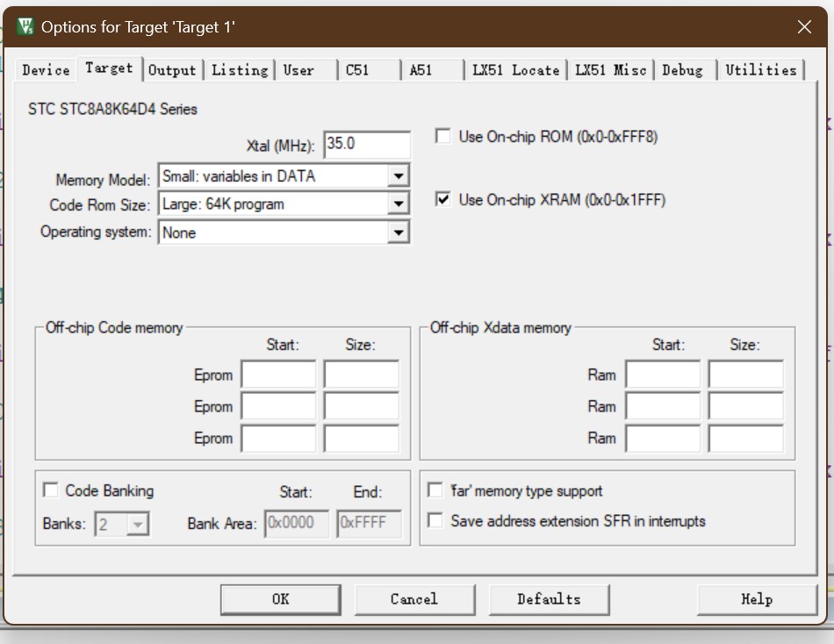Close the Options for Target dialog
834x644 pixels.
coord(804,27)
